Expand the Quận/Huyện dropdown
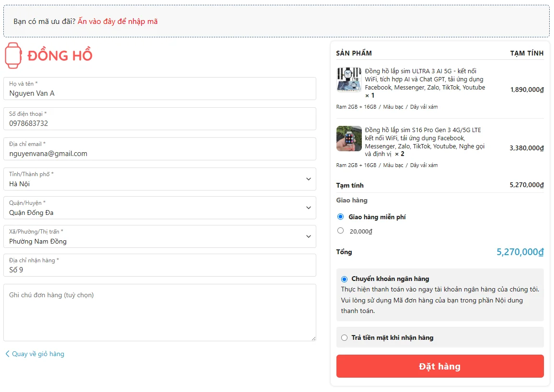554x392 pixels. 160,208
